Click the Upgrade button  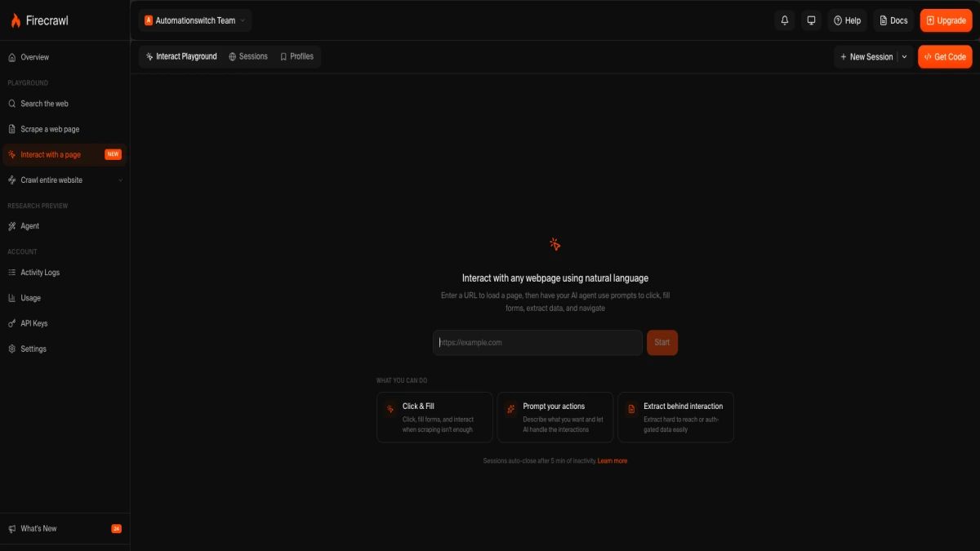[x=946, y=20]
